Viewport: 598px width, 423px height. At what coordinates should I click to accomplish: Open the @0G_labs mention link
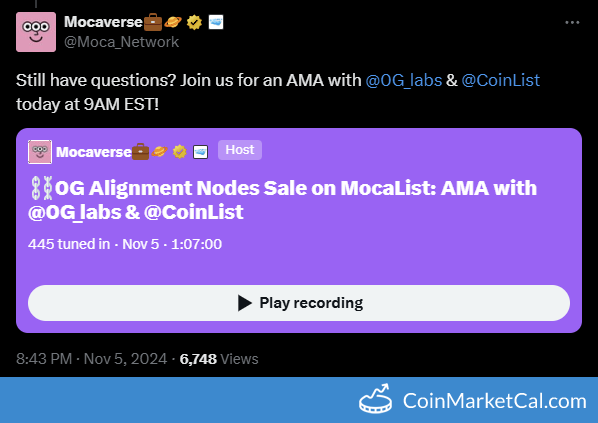coord(403,80)
